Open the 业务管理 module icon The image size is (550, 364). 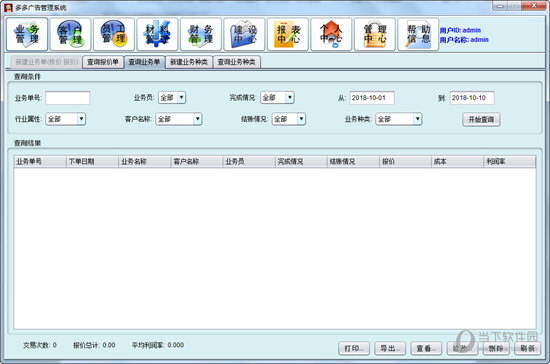click(x=27, y=34)
